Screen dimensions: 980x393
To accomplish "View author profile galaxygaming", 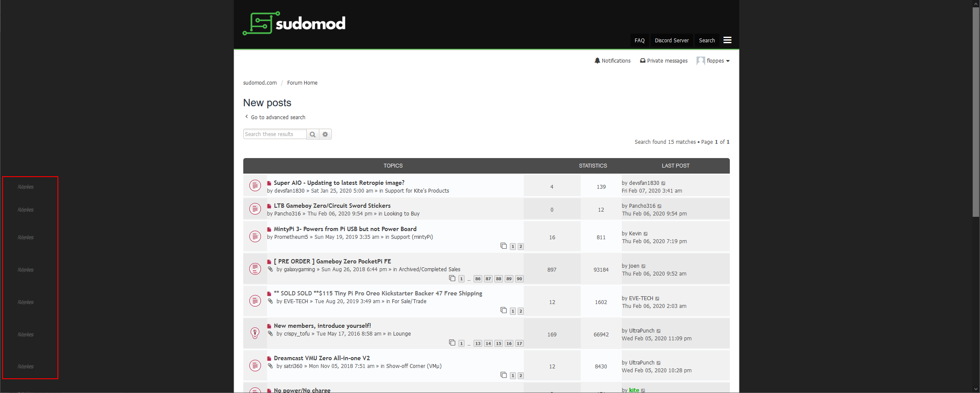I will coord(299,269).
